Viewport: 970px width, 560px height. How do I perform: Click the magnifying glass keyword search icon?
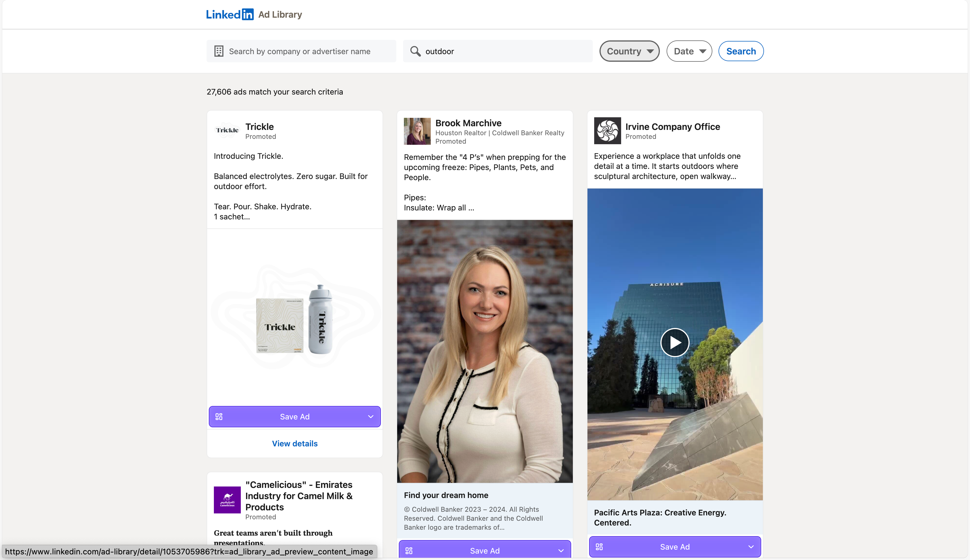415,51
